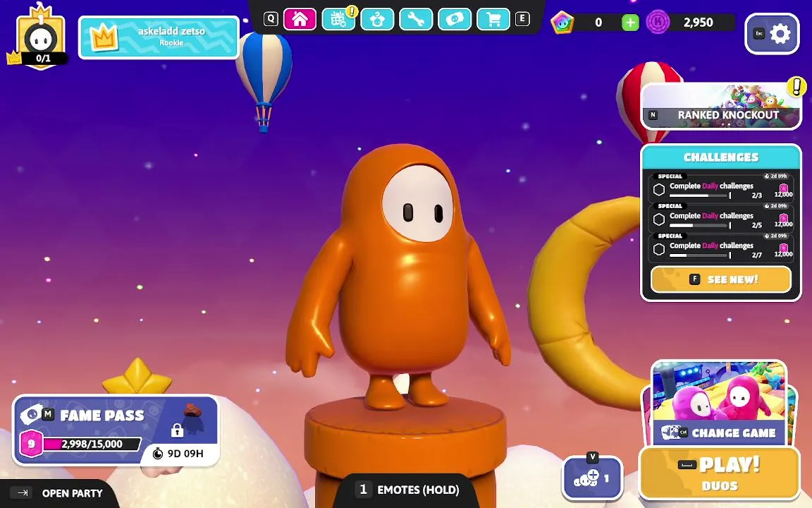The height and width of the screenshot is (508, 812).
Task: Open the askeladd zetso nameplate
Action: click(159, 37)
